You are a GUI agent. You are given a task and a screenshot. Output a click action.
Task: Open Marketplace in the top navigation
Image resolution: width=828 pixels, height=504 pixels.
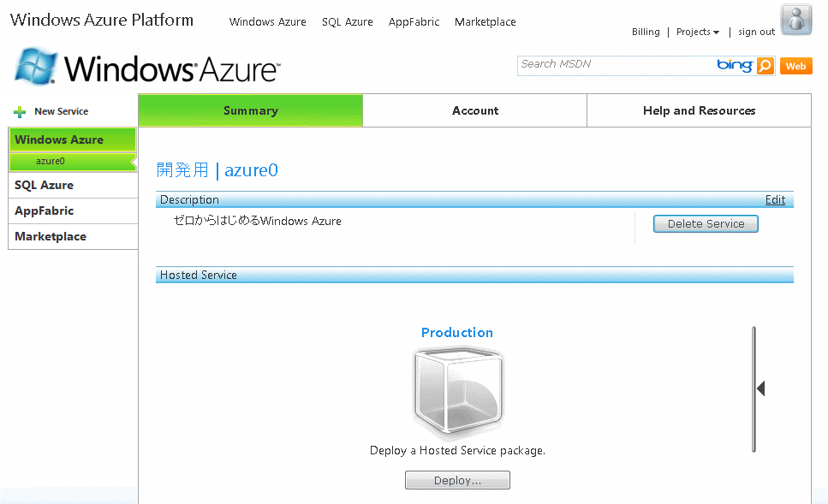coord(485,21)
